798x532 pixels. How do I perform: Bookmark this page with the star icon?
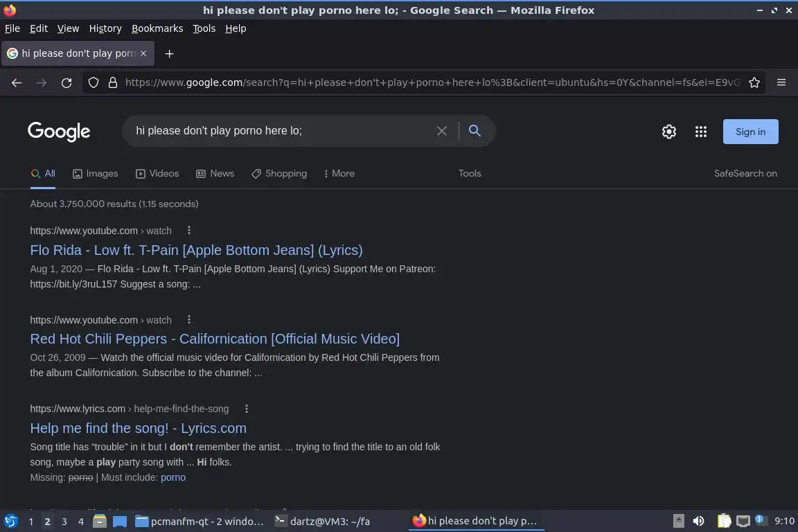click(754, 82)
